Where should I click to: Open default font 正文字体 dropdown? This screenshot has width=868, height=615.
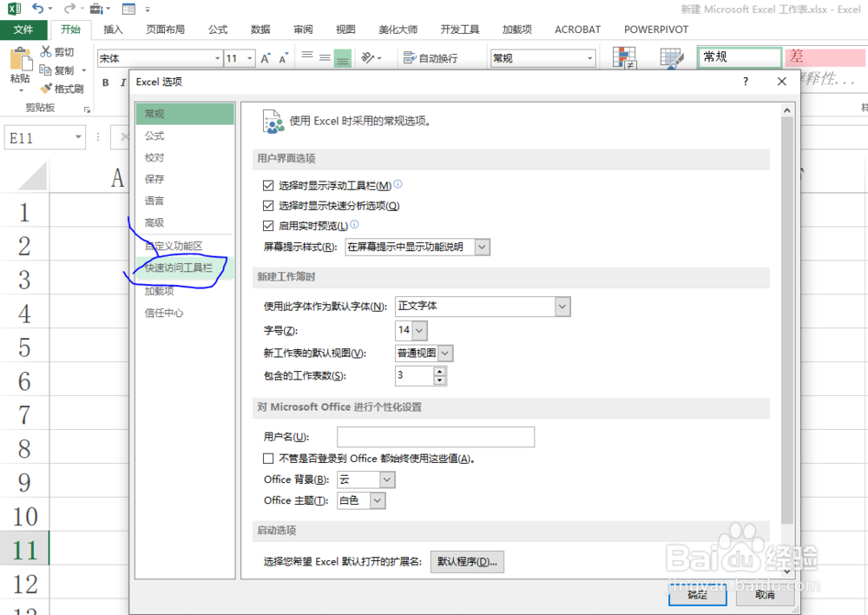[x=562, y=307]
